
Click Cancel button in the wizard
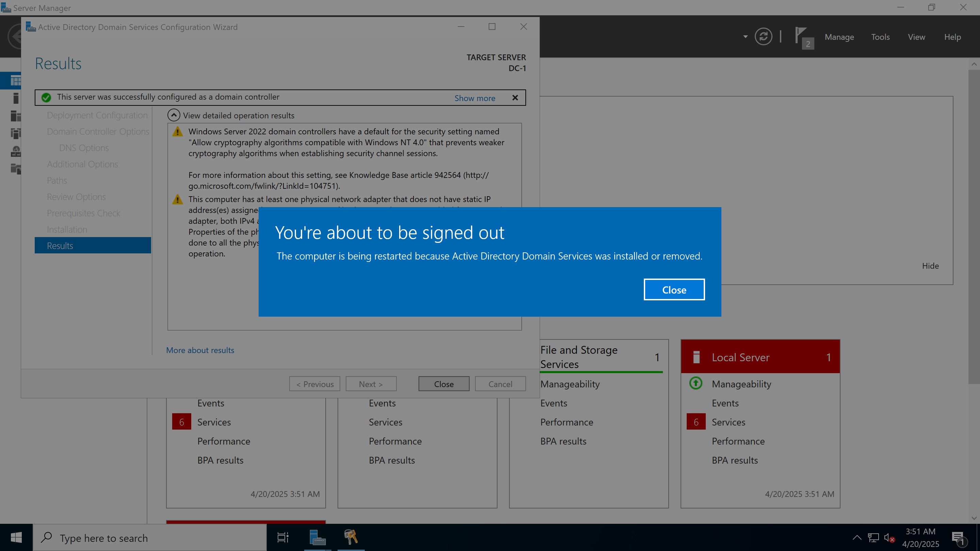click(x=500, y=384)
